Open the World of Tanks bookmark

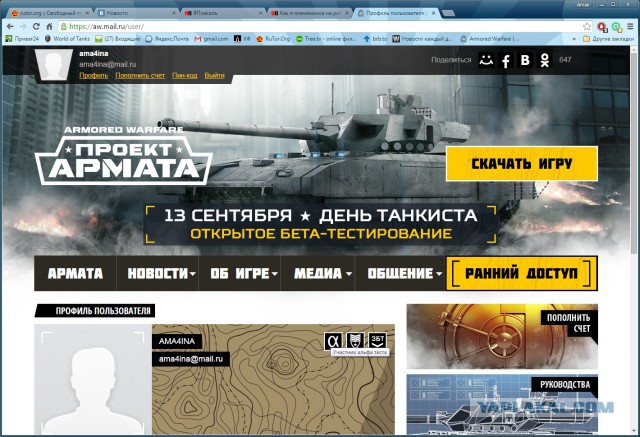pyautogui.click(x=67, y=39)
